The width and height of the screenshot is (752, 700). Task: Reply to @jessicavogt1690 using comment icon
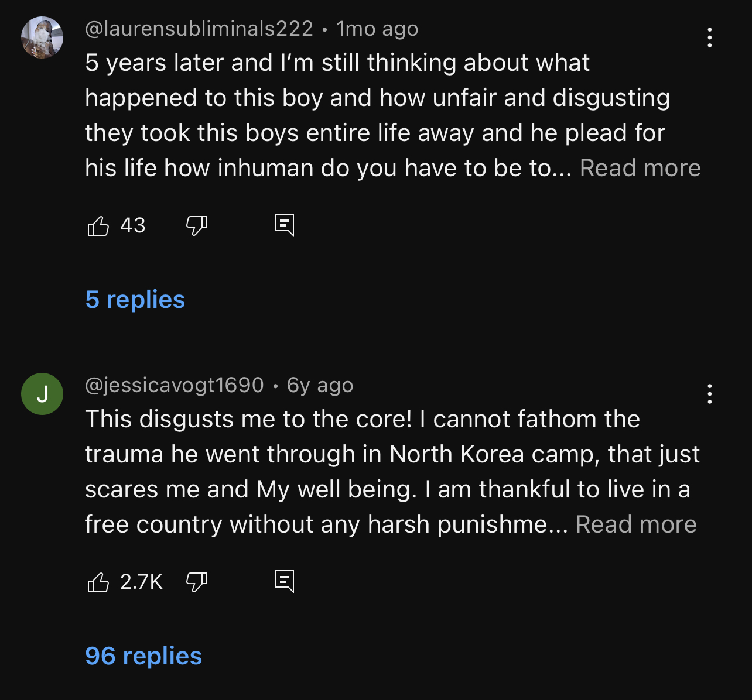click(285, 581)
